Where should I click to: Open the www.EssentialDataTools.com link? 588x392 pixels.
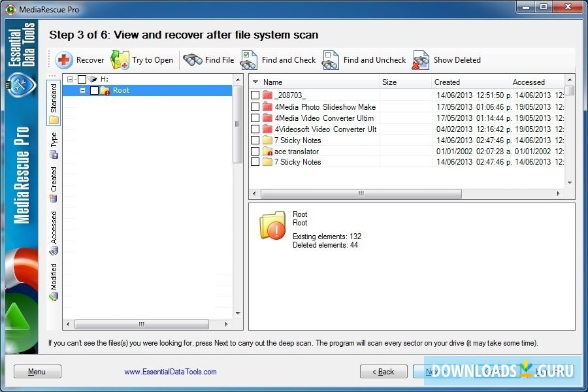[x=171, y=372]
